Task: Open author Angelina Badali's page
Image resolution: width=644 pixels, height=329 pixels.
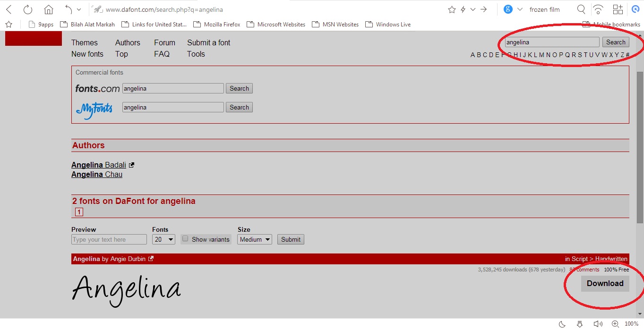Action: 99,165
